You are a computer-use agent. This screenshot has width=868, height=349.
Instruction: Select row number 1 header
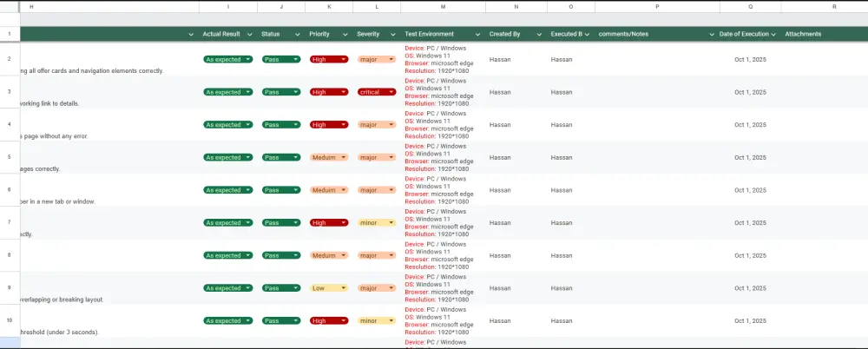(x=10, y=35)
